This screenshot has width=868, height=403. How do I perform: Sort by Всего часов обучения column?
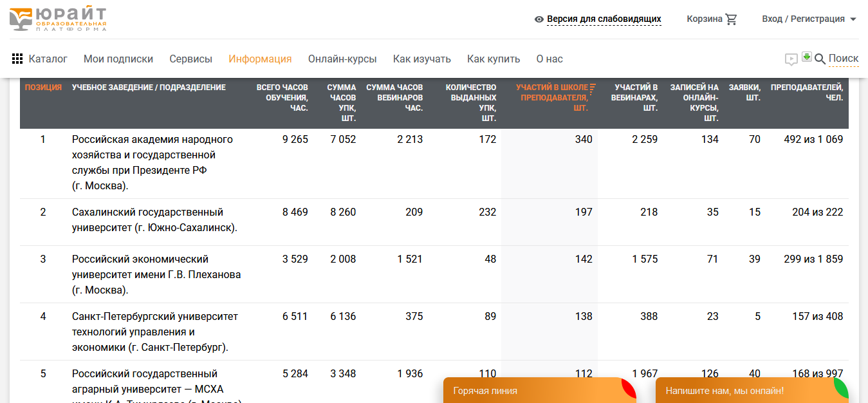click(x=282, y=98)
